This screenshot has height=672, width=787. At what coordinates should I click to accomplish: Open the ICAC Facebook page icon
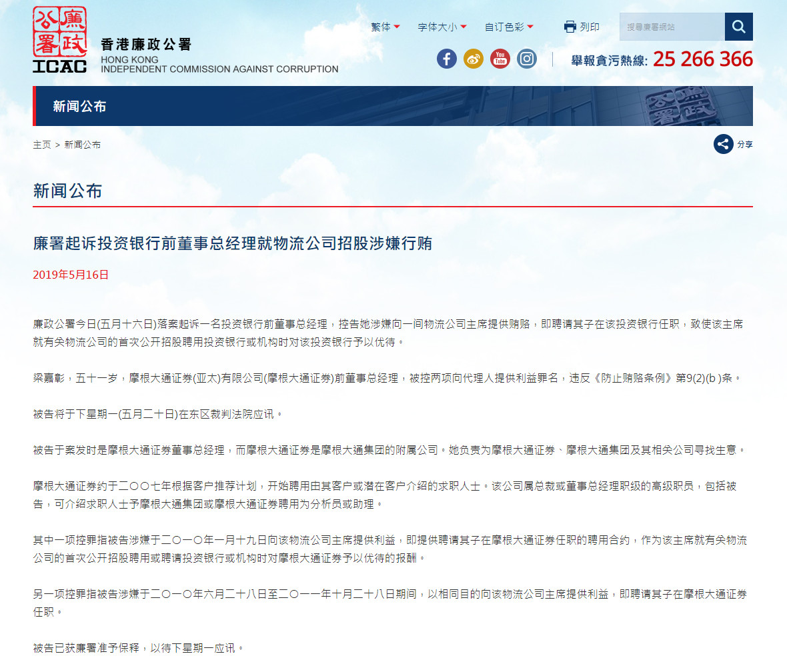click(x=447, y=59)
